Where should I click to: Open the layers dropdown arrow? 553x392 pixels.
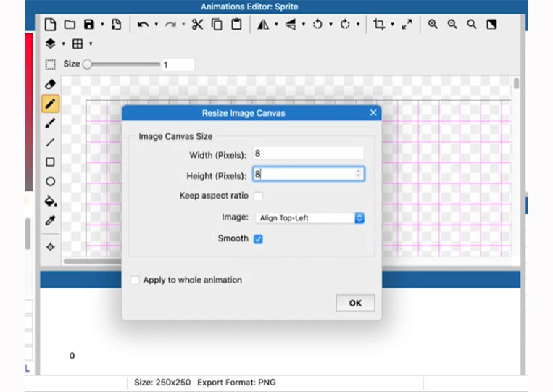(x=64, y=43)
